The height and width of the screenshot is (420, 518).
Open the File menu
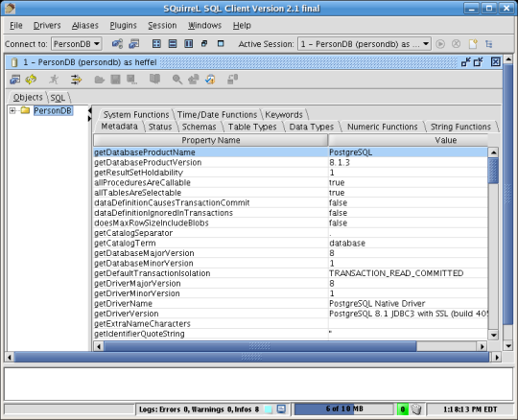[16, 26]
